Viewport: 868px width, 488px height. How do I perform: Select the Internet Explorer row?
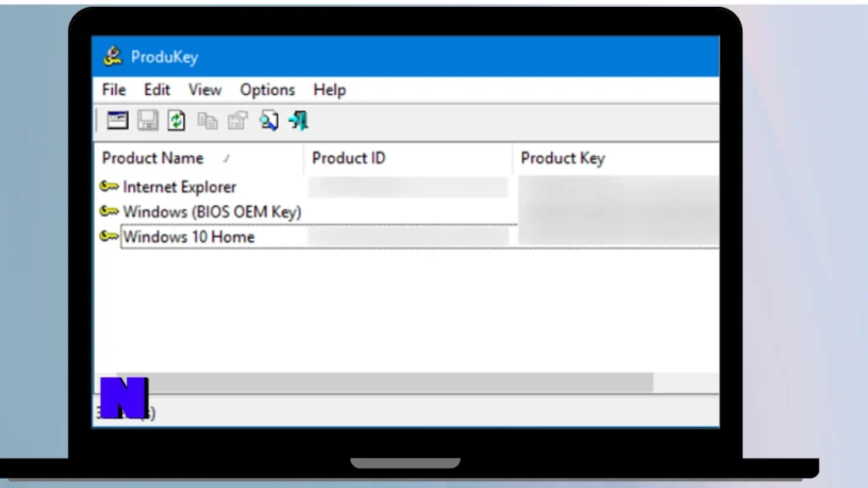point(408,187)
